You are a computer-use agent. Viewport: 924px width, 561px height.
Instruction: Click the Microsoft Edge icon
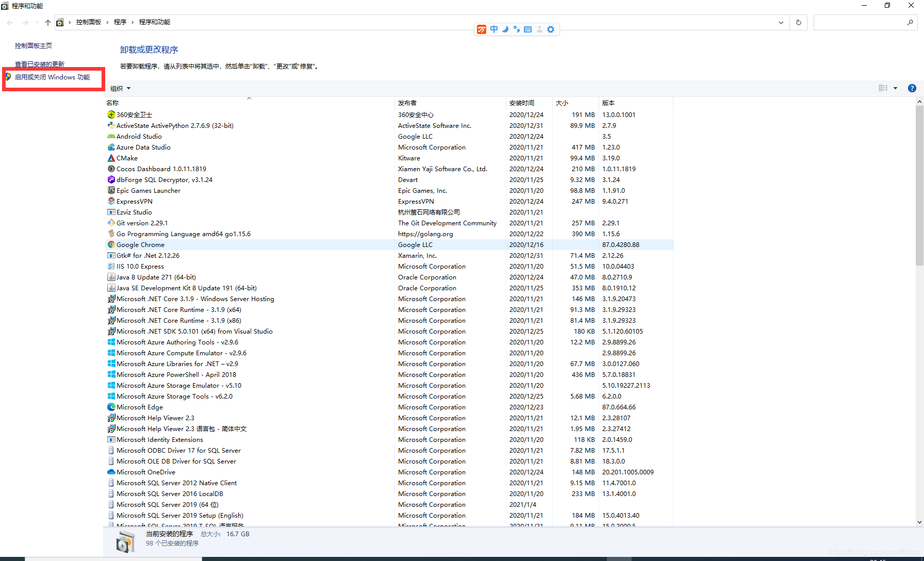point(111,407)
